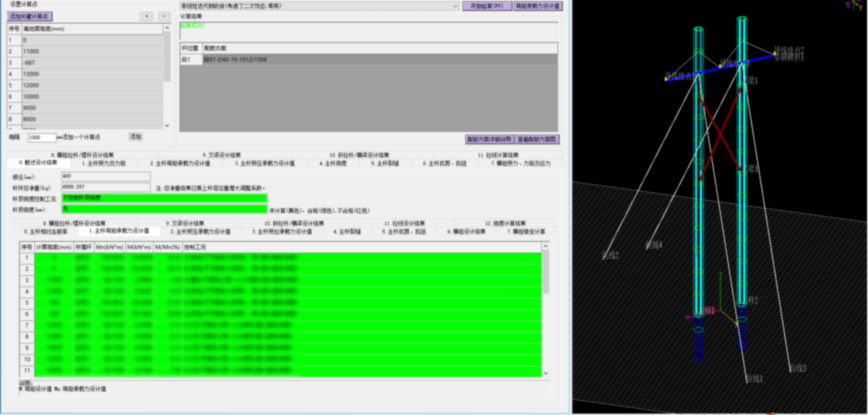Click the 配筋方案详细说明 button

(x=489, y=139)
